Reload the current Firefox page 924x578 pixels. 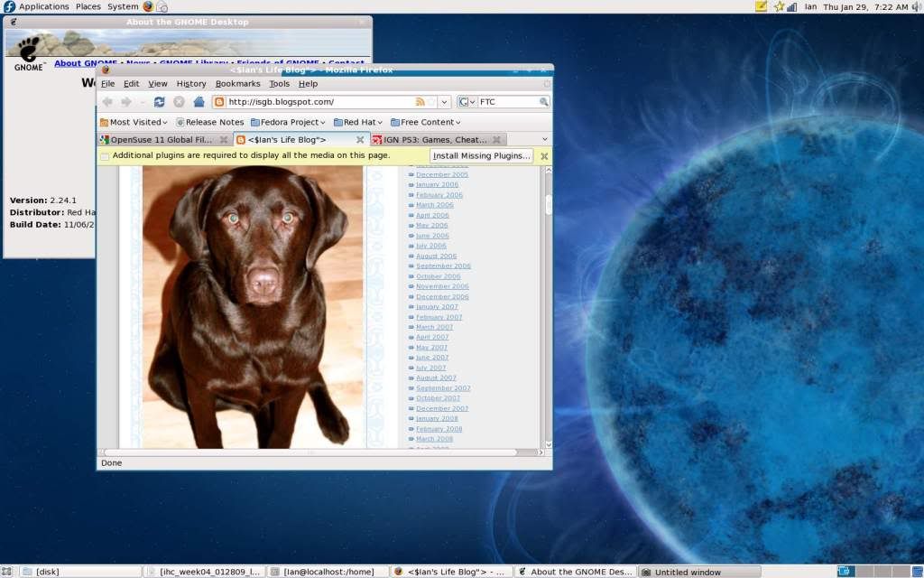(159, 102)
